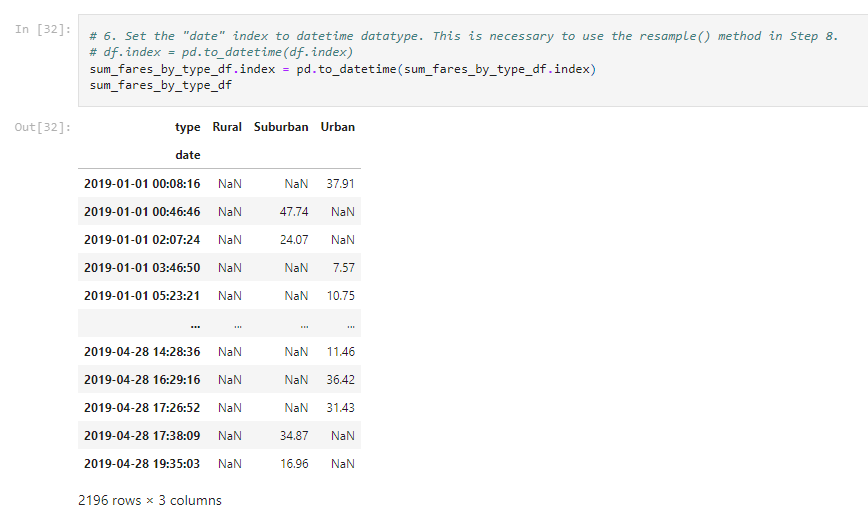
Task: Click the Urban NaN in the 19:35:03 row
Action: (343, 463)
